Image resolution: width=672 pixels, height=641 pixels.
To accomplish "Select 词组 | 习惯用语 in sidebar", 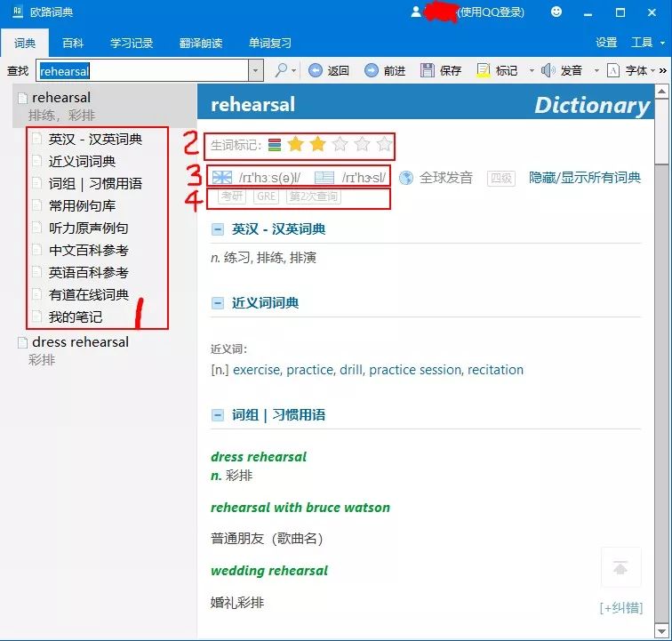I will [x=95, y=184].
